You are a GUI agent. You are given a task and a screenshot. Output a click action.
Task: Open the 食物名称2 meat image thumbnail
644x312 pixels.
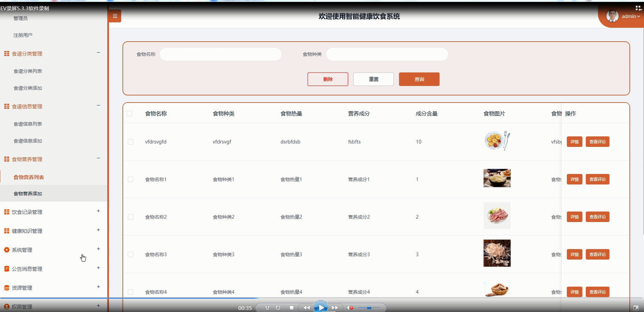[x=497, y=216]
